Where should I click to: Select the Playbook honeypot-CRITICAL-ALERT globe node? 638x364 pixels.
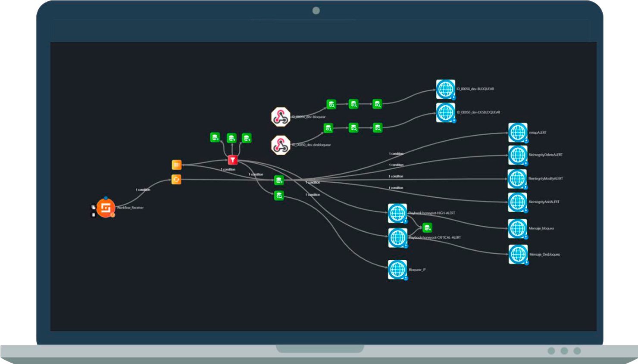pos(397,238)
